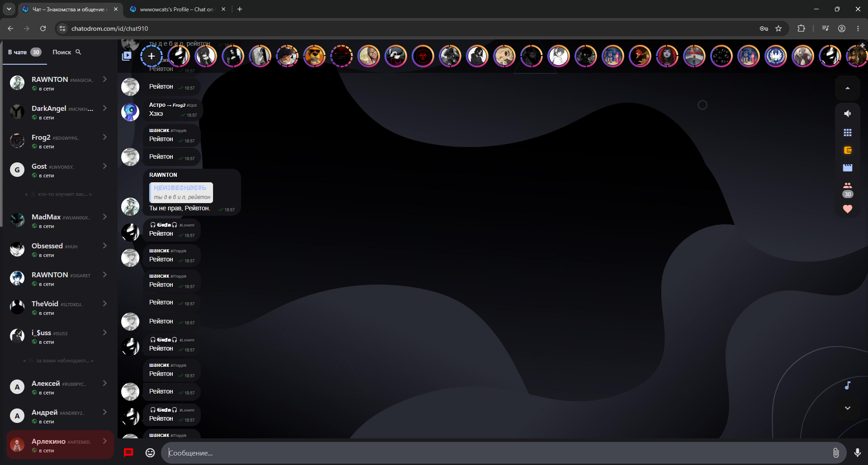Start voice message with microphone
This screenshot has width=868, height=465.
pos(857,453)
